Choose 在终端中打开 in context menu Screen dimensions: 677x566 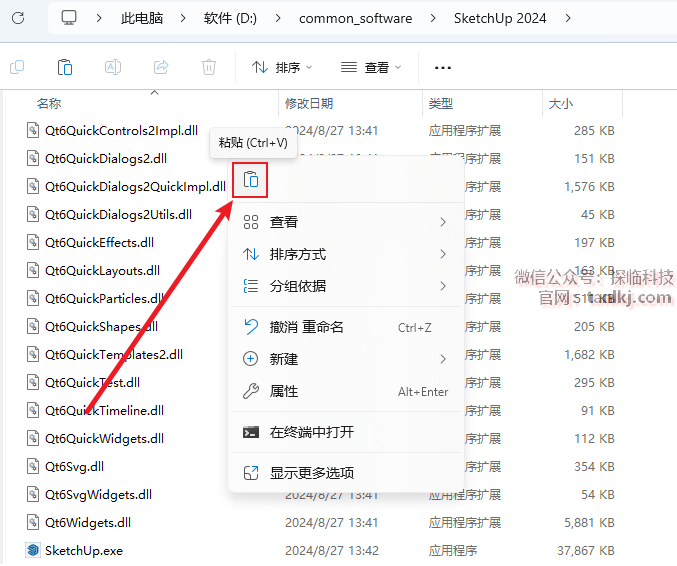[x=345, y=432]
